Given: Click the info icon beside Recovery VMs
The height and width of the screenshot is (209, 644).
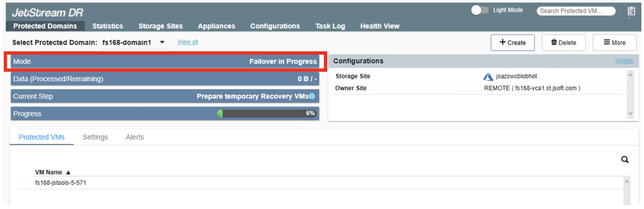Looking at the screenshot, I should click(312, 96).
